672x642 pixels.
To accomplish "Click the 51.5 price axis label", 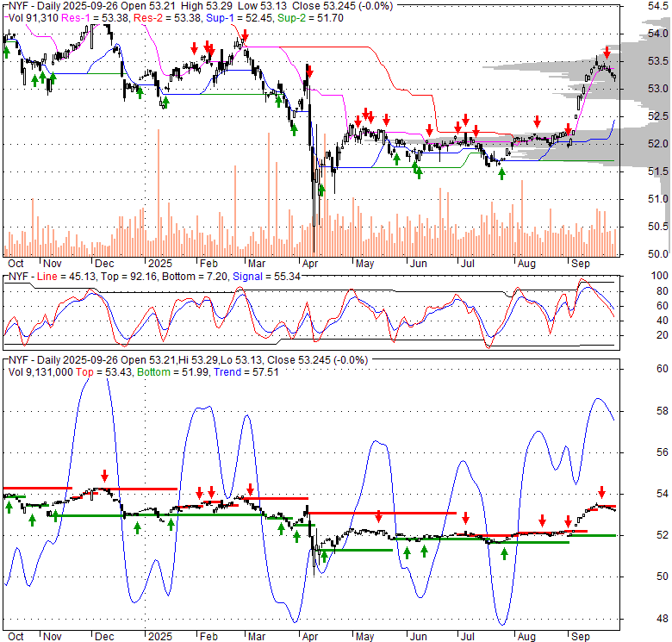I will pyautogui.click(x=658, y=171).
